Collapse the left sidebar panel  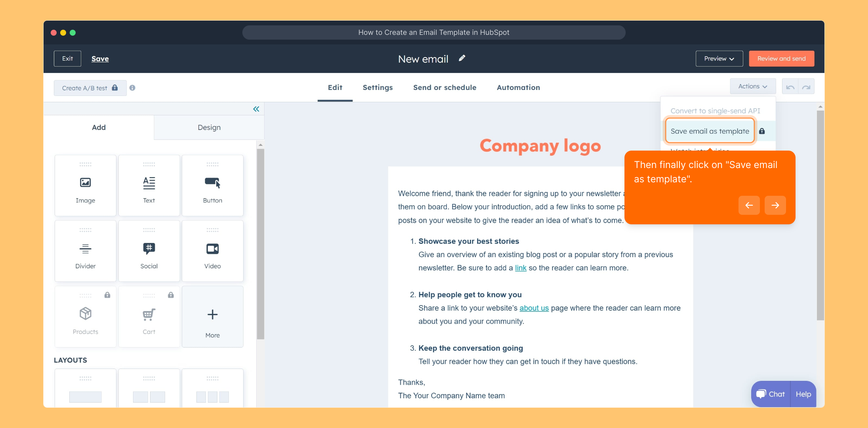click(256, 109)
